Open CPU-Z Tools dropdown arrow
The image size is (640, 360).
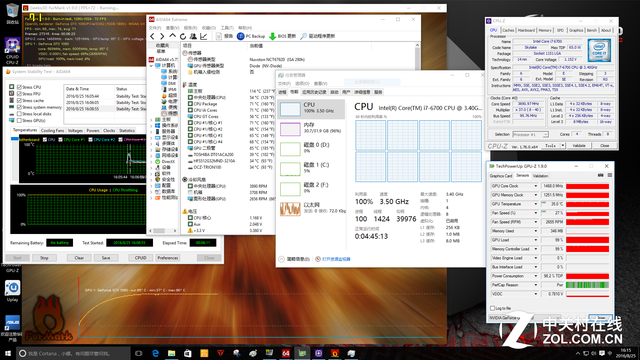pyautogui.click(x=562, y=146)
